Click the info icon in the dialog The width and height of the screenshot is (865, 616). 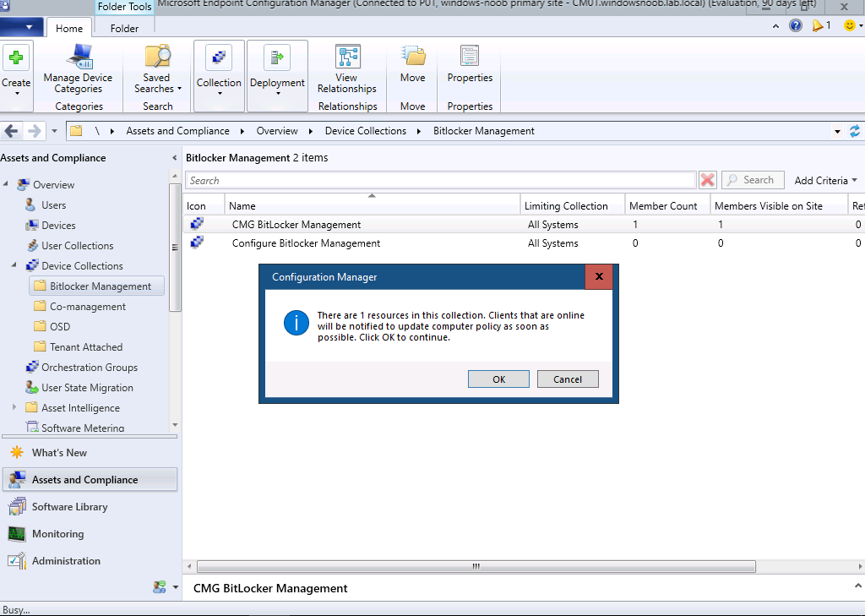pyautogui.click(x=296, y=323)
